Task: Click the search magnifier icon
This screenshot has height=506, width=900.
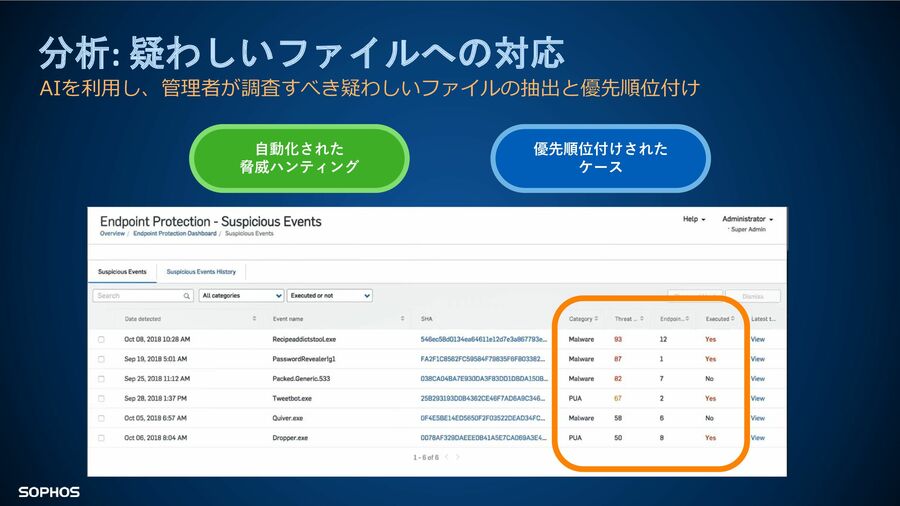Action: (187, 296)
